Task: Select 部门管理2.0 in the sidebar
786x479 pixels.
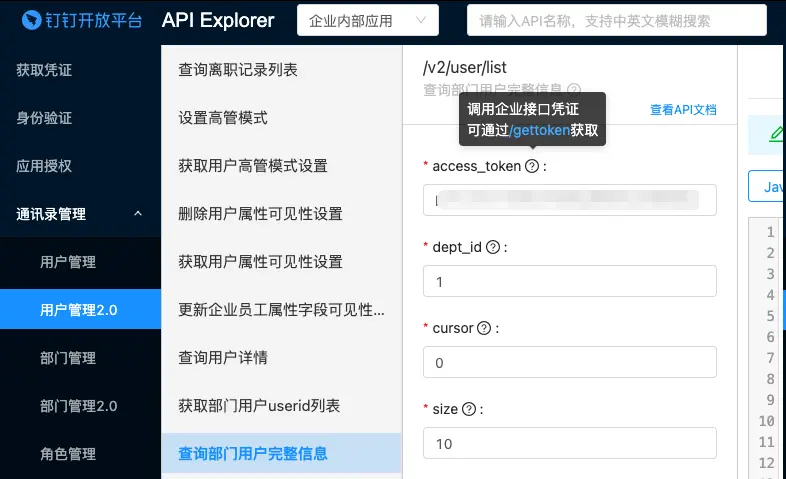Action: 79,406
